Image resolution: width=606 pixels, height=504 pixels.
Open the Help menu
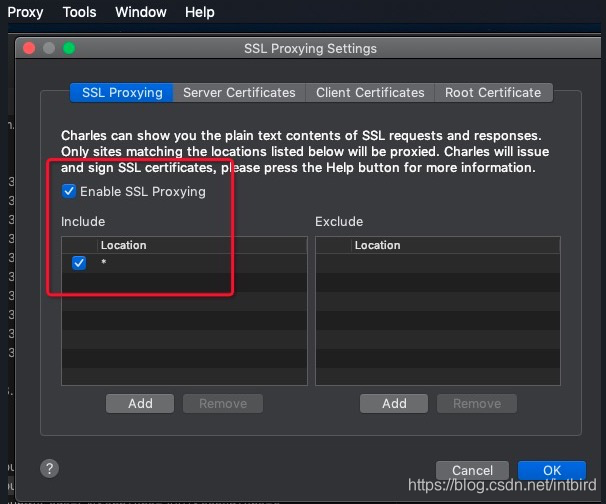[x=199, y=12]
